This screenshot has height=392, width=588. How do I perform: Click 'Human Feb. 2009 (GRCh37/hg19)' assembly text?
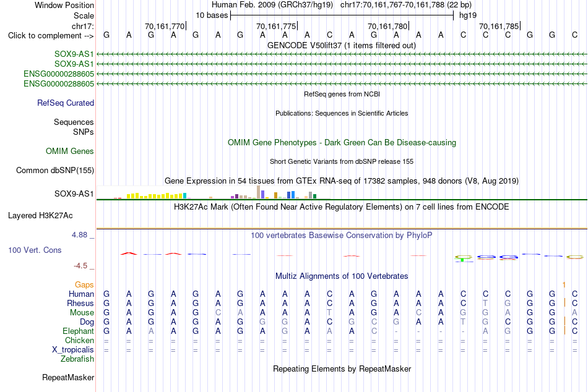(272, 5)
